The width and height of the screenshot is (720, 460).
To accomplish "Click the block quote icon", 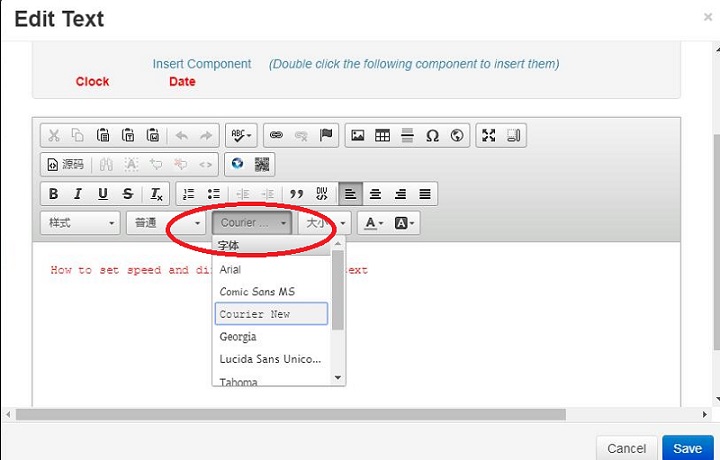I will [296, 194].
